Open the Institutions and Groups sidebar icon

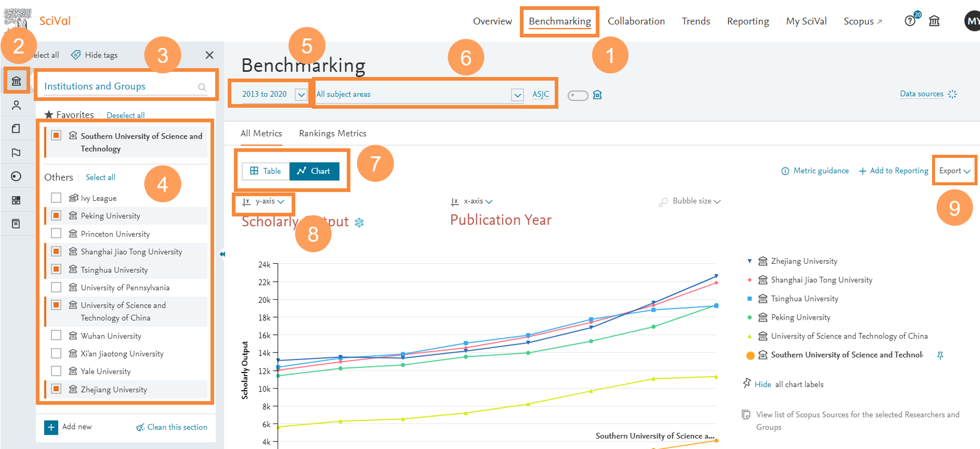[16, 81]
